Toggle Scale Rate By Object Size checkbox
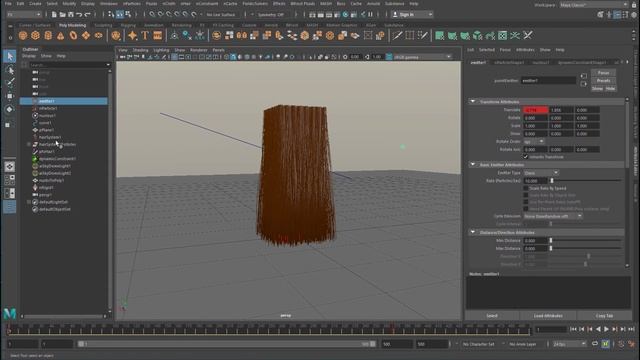The image size is (640, 360). [x=526, y=195]
